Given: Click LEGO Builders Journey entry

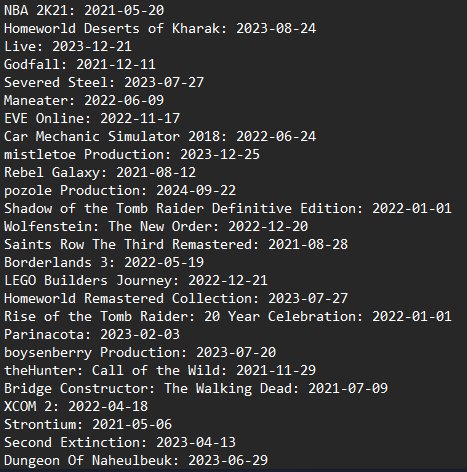Looking at the screenshot, I should 136,280.
